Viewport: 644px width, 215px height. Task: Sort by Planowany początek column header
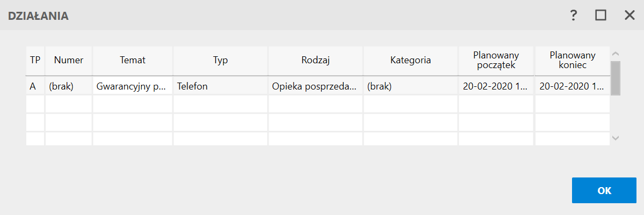coord(496,60)
